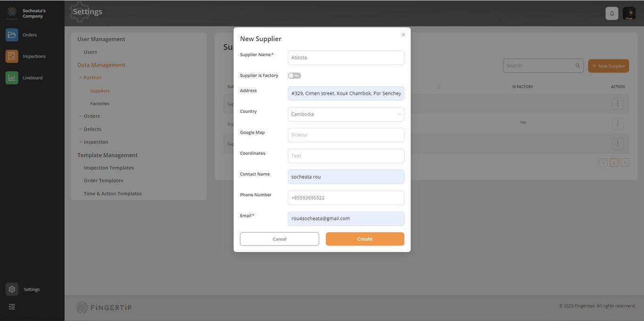
Task: Click the Socheata's Company logo
Action: click(x=12, y=13)
